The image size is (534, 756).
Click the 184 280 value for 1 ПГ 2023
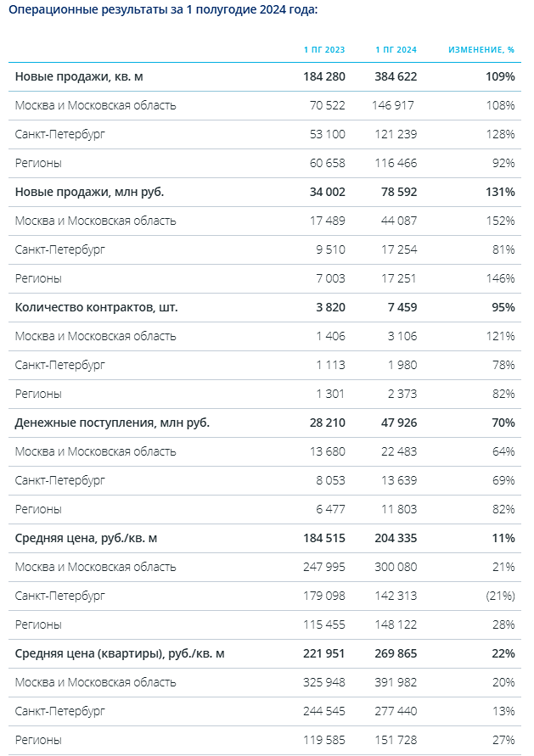pos(324,76)
